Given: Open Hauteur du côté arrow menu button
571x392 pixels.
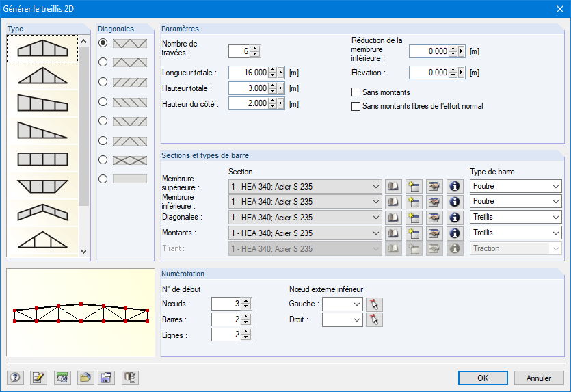Looking at the screenshot, I should pos(281,103).
